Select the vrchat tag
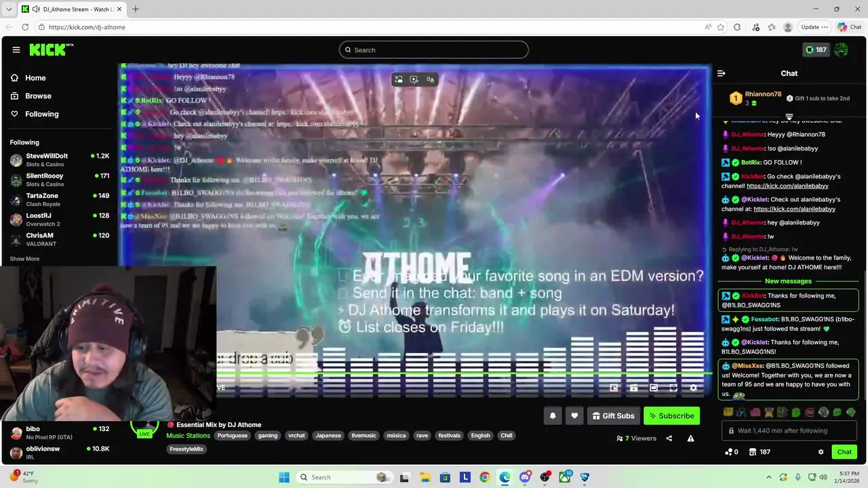Image resolution: width=868 pixels, height=488 pixels. [x=296, y=436]
